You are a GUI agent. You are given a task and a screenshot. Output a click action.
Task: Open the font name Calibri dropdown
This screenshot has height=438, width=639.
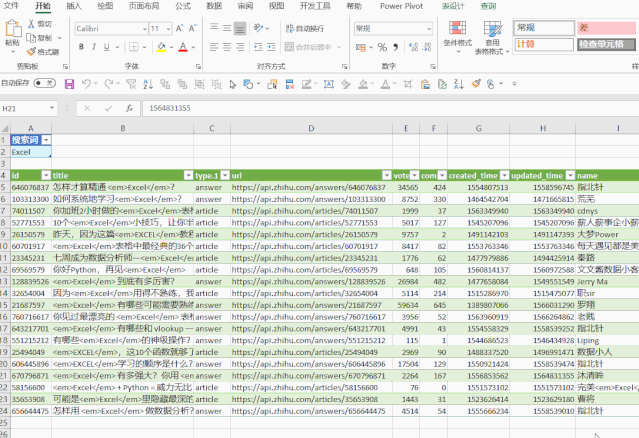click(144, 29)
